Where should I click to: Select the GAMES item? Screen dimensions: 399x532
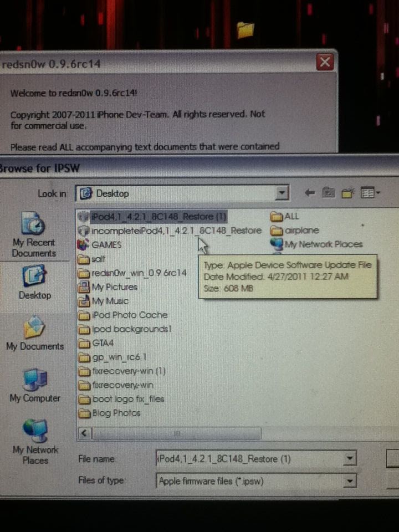click(x=100, y=244)
